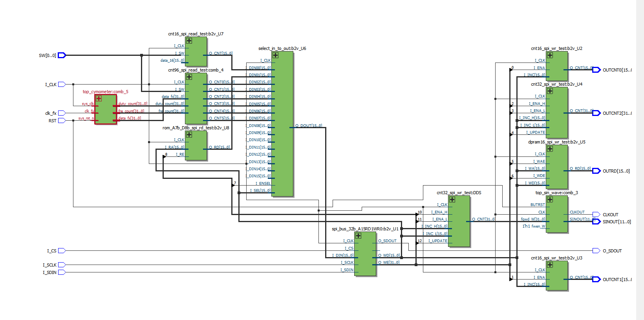
Task: Click the O_CNT[31..0] port on DDS block
Action: coord(483,219)
